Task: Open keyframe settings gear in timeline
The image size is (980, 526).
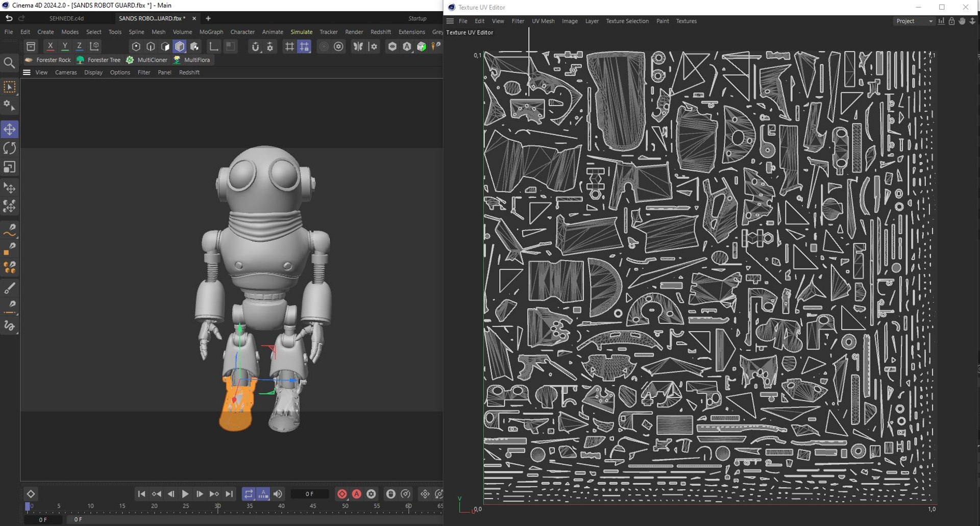Action: pyautogui.click(x=371, y=494)
